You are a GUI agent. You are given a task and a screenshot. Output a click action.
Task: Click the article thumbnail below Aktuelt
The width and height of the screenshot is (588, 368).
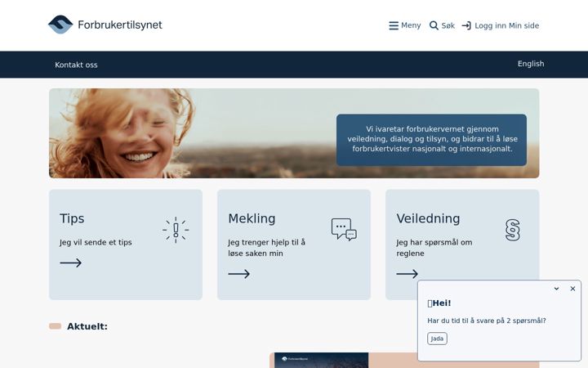coord(322,361)
